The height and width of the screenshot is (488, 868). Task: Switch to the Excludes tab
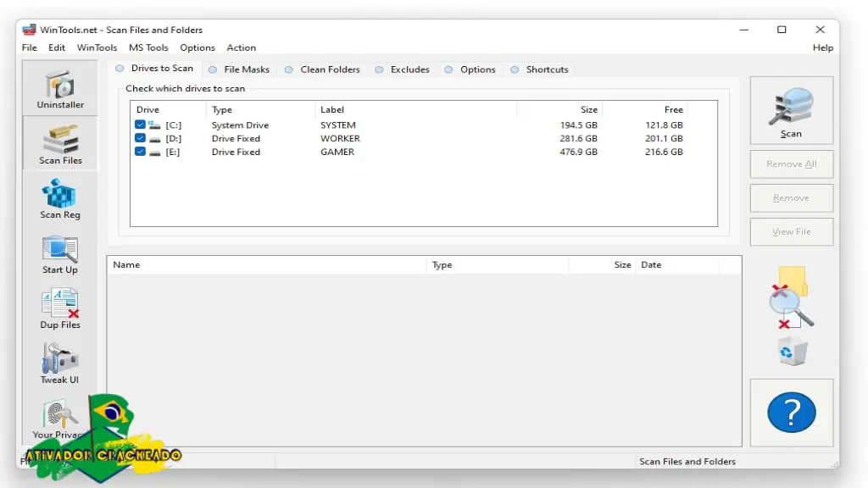(403, 69)
